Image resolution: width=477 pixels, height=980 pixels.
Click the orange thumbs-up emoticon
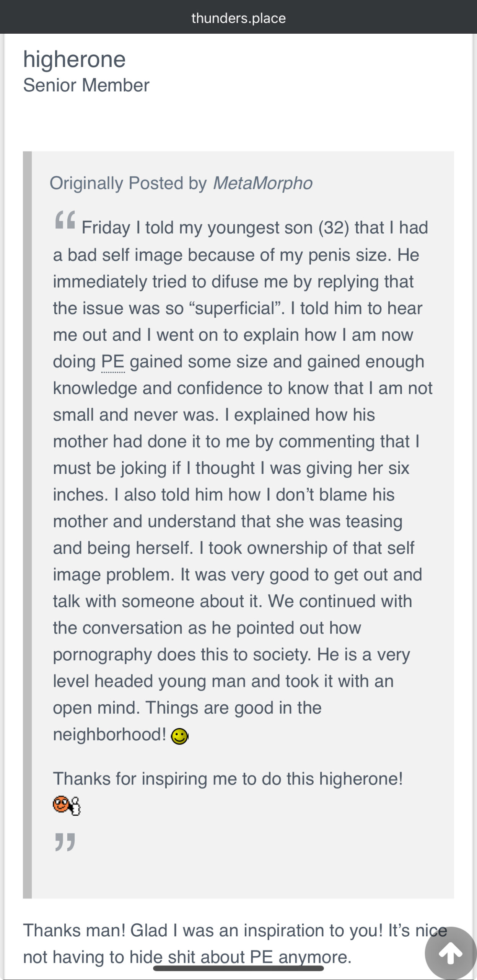coord(67,805)
